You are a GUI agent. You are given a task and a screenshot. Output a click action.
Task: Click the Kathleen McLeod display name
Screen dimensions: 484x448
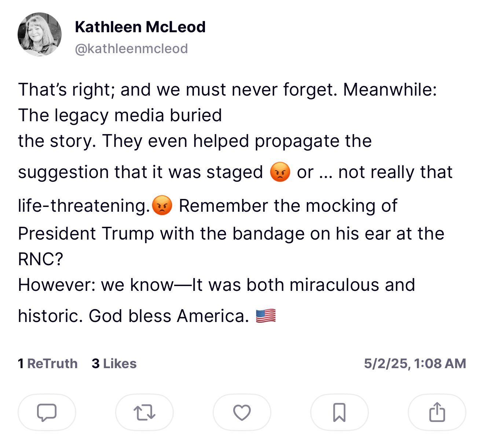click(x=140, y=27)
